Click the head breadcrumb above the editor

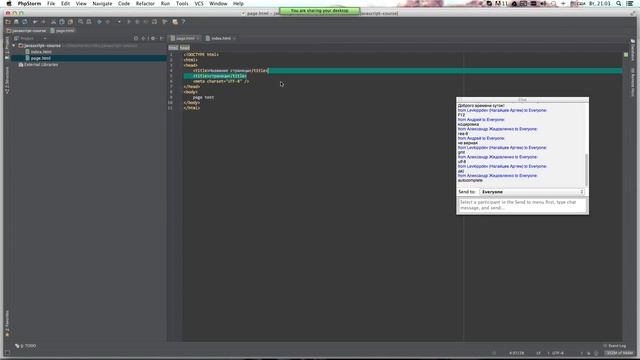coord(184,48)
